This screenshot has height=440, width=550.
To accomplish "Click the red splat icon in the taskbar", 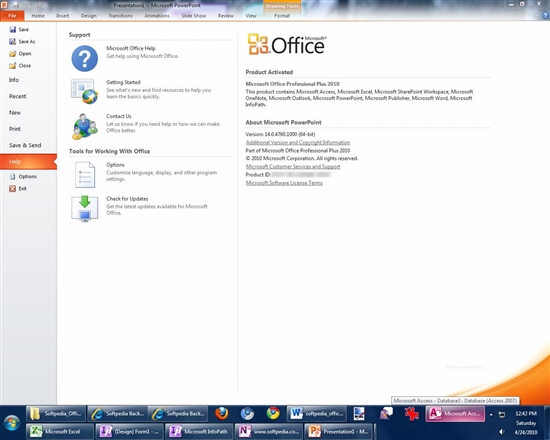I will 411,413.
